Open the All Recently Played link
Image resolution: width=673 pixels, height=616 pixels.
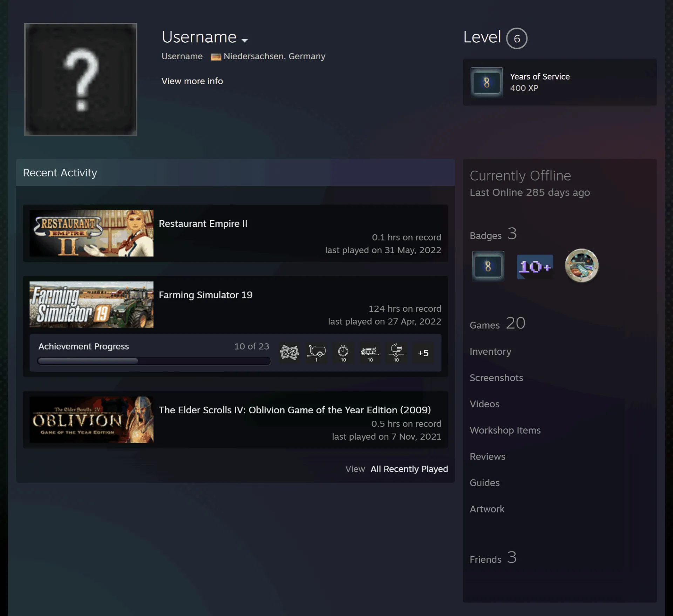pyautogui.click(x=409, y=469)
